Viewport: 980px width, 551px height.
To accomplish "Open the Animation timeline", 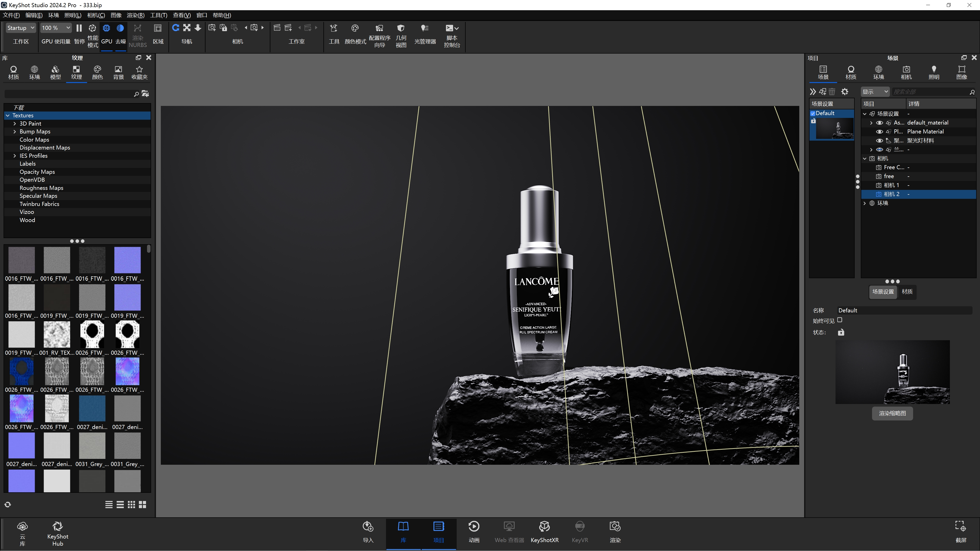I will (x=474, y=532).
